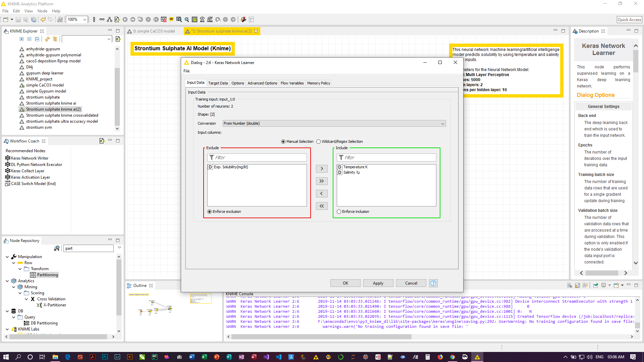Collapse the Analytics tree node
The image size is (644, 362).
tap(7, 281)
